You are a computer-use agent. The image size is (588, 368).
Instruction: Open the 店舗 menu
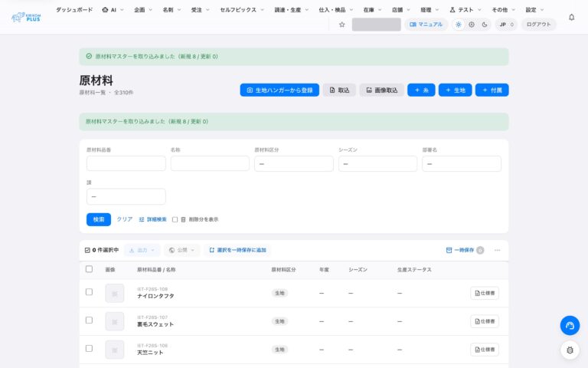(401, 10)
